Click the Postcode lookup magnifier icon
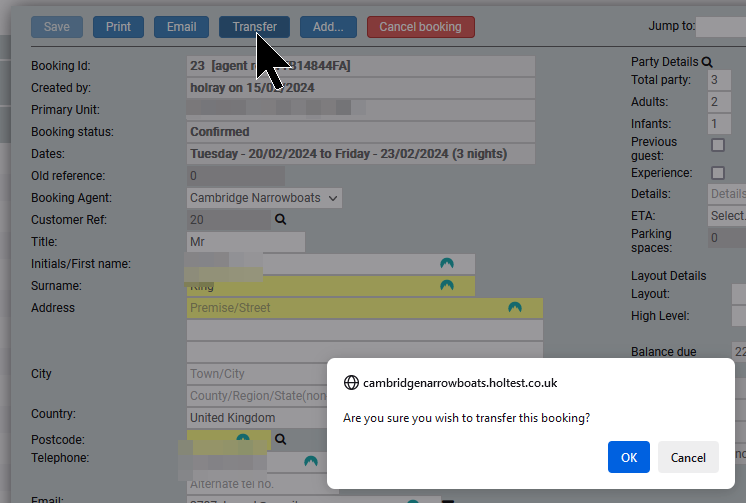 click(x=281, y=439)
